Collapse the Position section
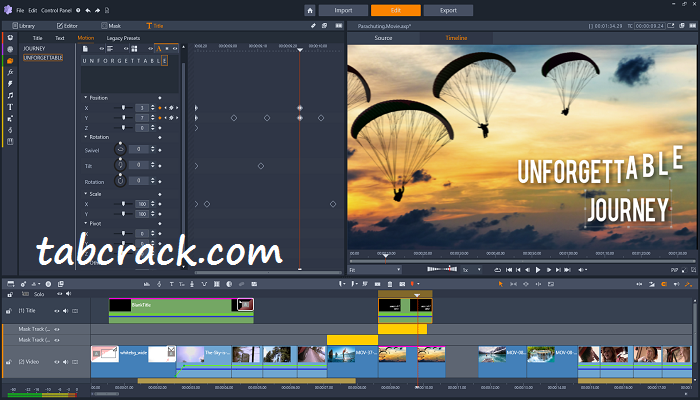Screen dimensions: 700x400 86,98
